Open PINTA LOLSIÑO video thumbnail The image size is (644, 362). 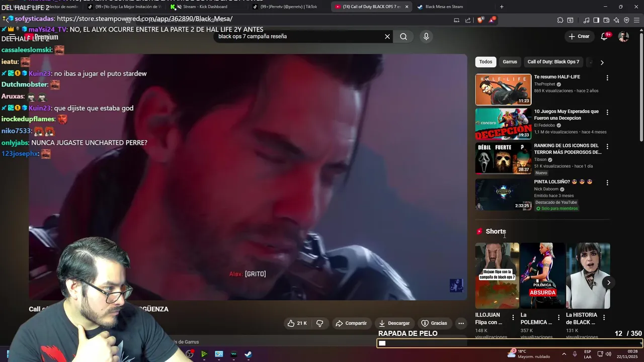[503, 194]
